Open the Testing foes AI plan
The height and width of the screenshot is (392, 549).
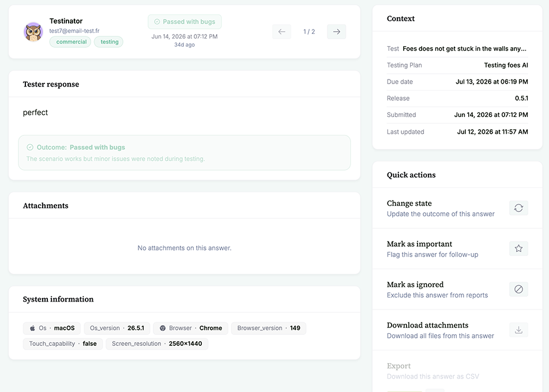click(x=506, y=65)
